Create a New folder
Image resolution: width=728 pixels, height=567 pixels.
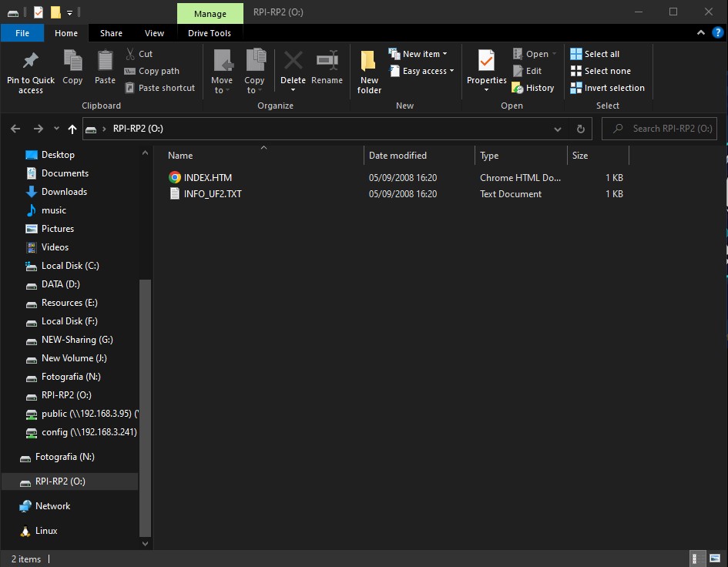pos(369,72)
